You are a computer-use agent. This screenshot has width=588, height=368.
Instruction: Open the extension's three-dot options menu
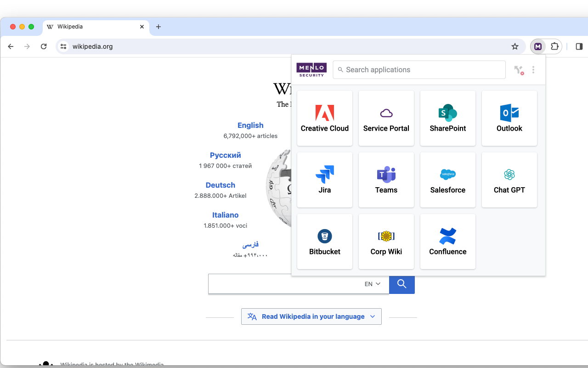(533, 69)
